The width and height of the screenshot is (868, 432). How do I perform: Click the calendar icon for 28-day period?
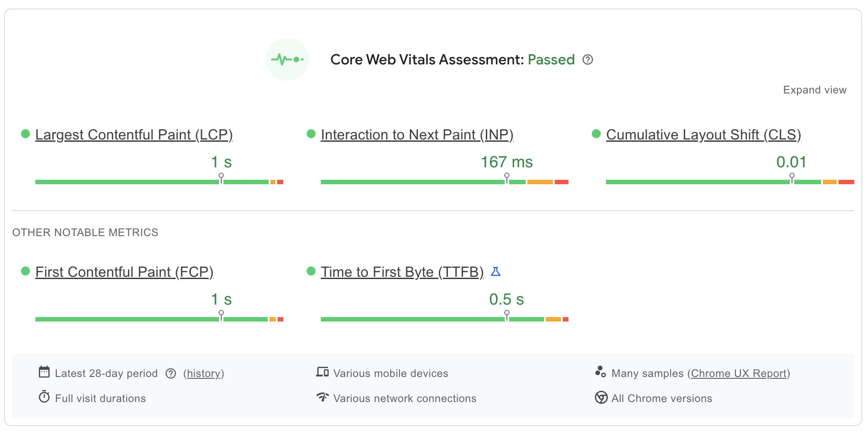pos(44,372)
